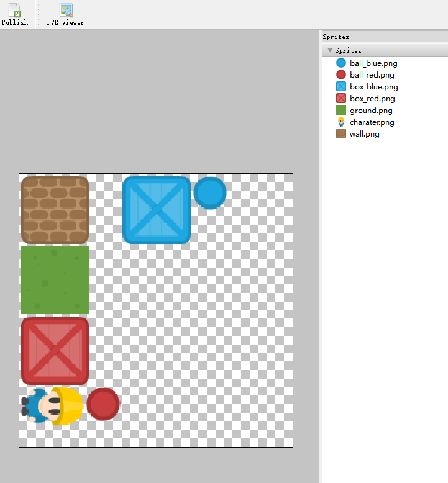The image size is (448, 483).
Task: Open the PVR Viewer tool
Action: [65, 14]
